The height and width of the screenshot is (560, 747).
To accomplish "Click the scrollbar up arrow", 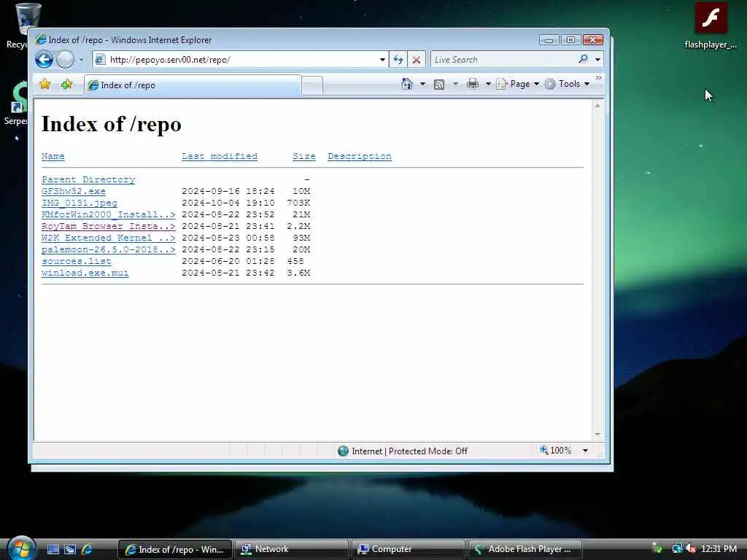I will pos(597,106).
